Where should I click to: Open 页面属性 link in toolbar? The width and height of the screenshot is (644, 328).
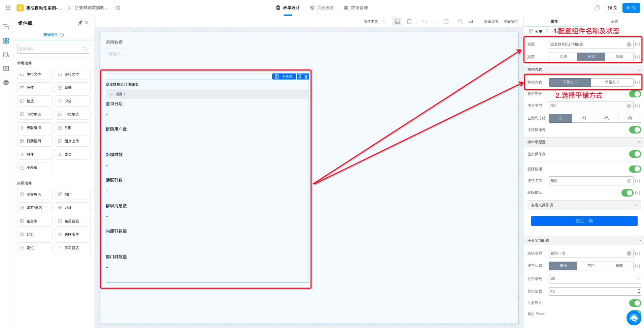[511, 22]
